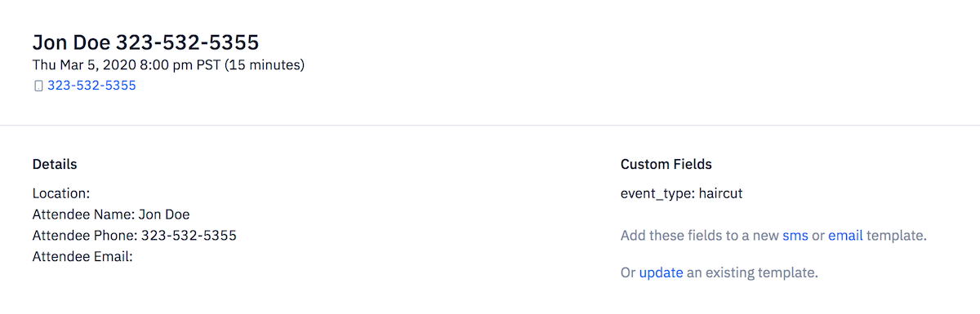
Task: Follow the email template link
Action: (x=845, y=236)
